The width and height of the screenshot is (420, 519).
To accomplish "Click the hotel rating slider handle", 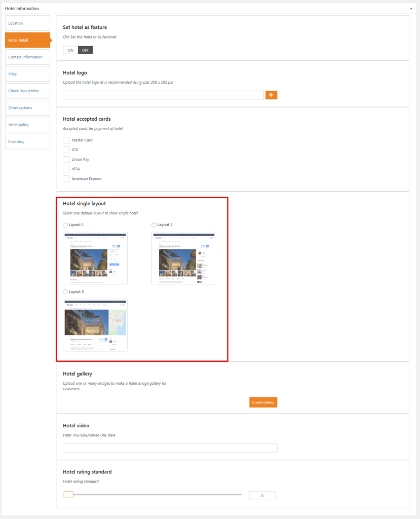I will [x=68, y=495].
